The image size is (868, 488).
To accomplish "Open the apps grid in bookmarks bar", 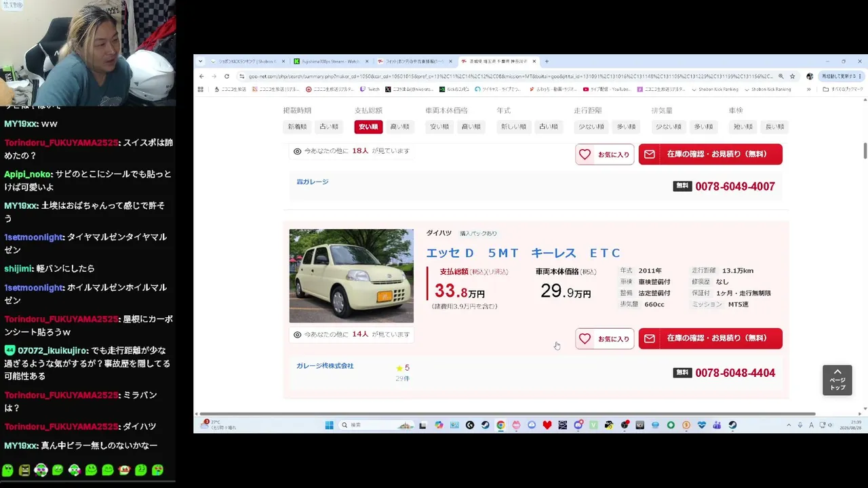I will (x=201, y=89).
